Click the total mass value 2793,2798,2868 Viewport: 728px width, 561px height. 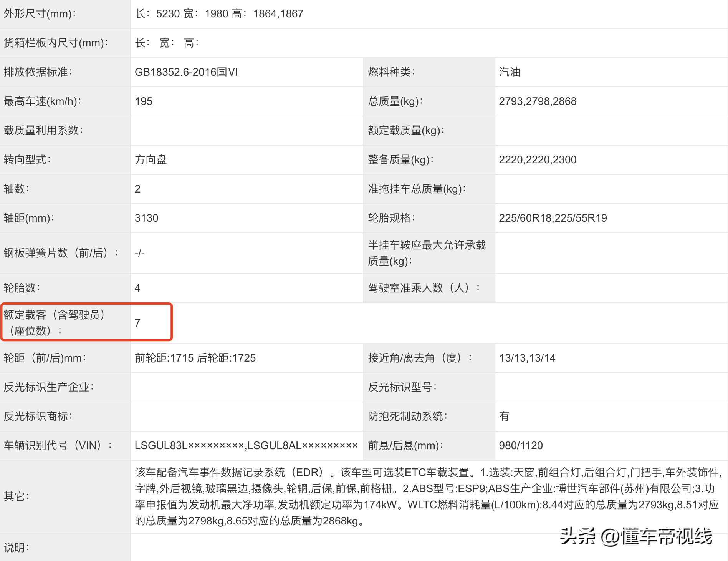538,101
